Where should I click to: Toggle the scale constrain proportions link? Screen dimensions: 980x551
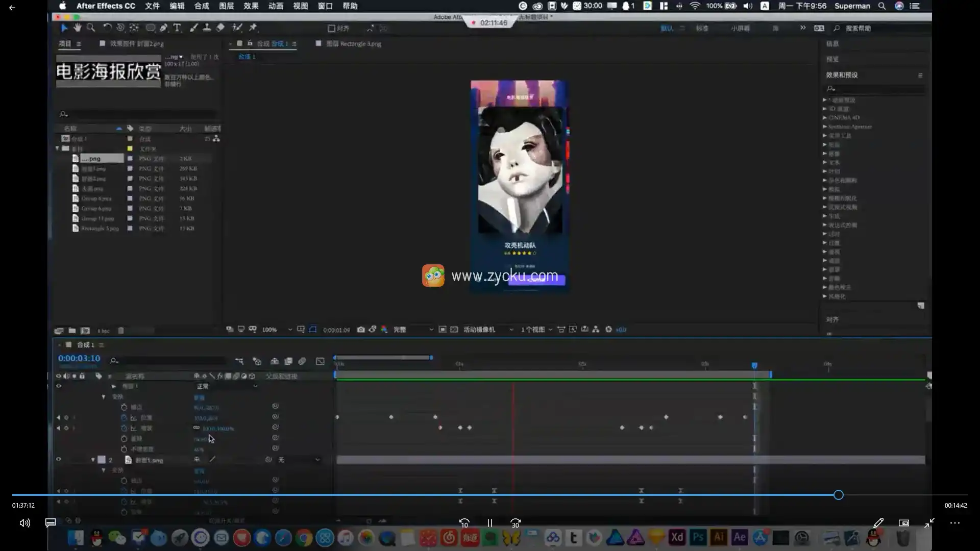pos(197,428)
